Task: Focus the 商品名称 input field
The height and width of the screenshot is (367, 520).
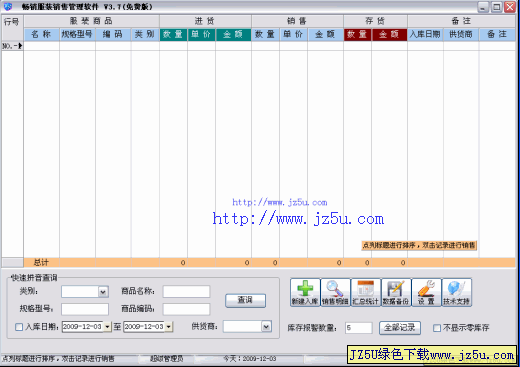Action: point(186,292)
